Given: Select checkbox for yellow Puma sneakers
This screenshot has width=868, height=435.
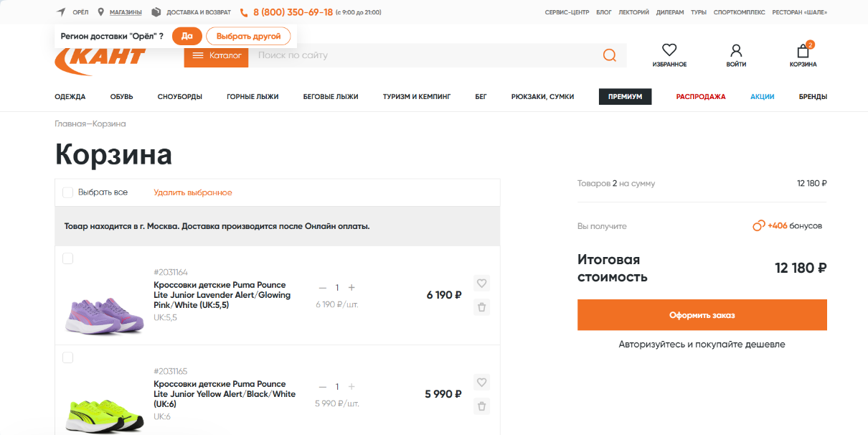Looking at the screenshot, I should pyautogui.click(x=68, y=357).
